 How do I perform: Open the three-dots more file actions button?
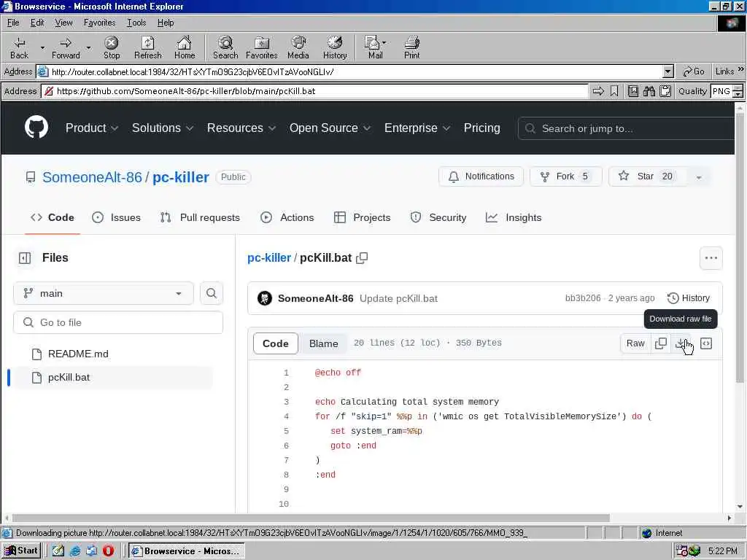711,258
